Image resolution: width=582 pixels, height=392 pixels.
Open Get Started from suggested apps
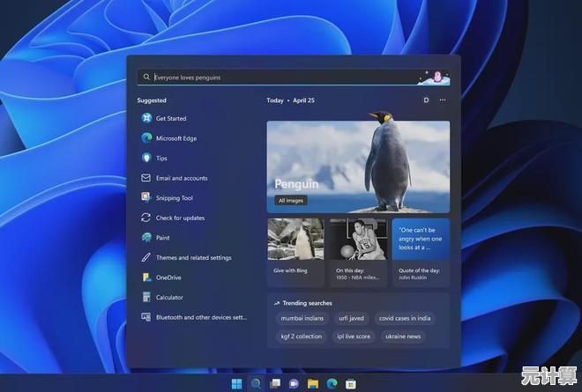pyautogui.click(x=170, y=118)
